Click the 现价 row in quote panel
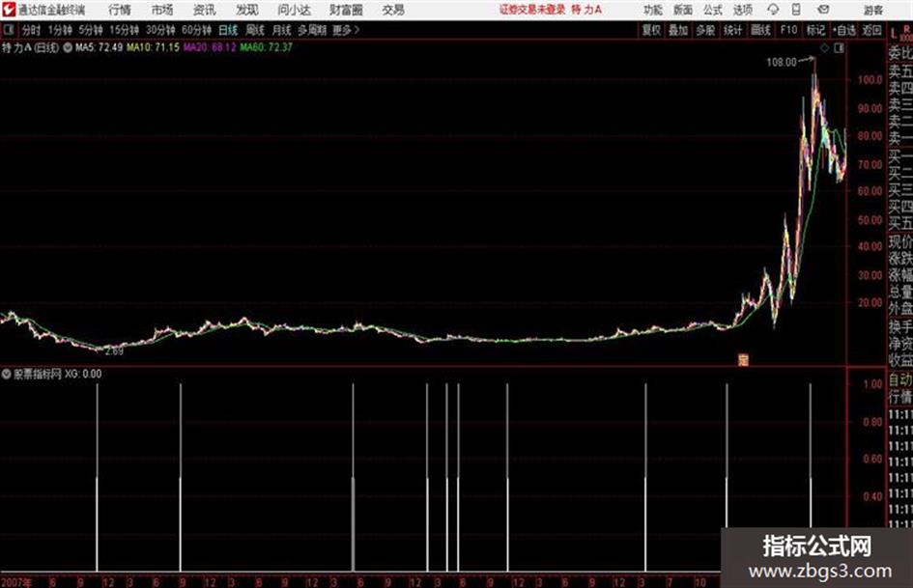The height and width of the screenshot is (588, 913). click(900, 241)
